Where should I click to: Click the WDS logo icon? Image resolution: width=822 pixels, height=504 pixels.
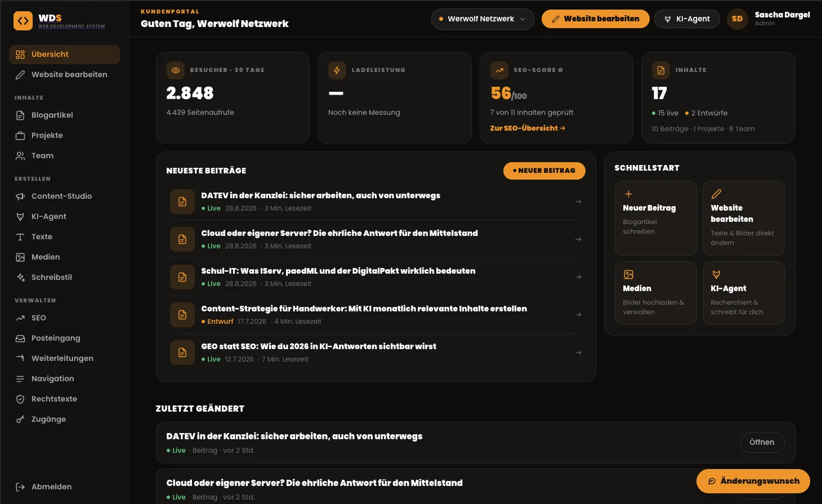23,21
